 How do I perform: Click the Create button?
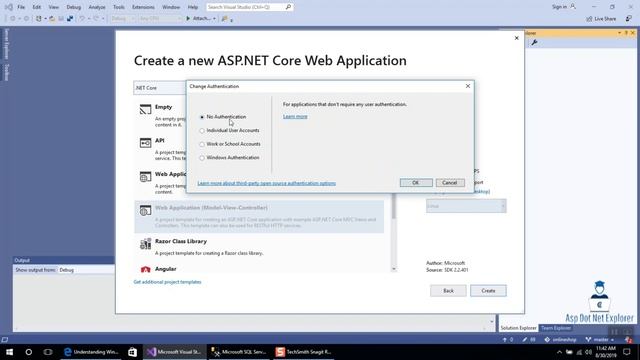(x=488, y=291)
